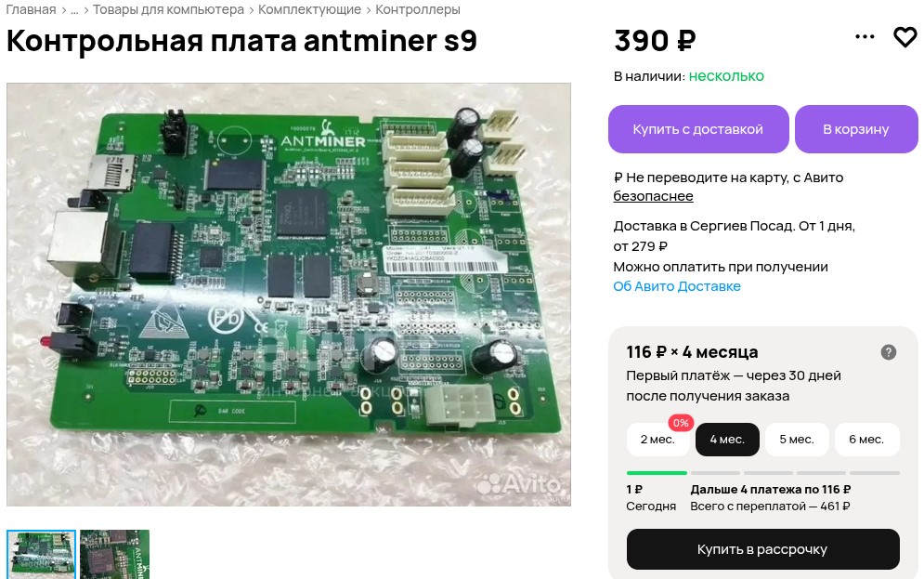Select the 2 мес. installment option

[x=657, y=440]
